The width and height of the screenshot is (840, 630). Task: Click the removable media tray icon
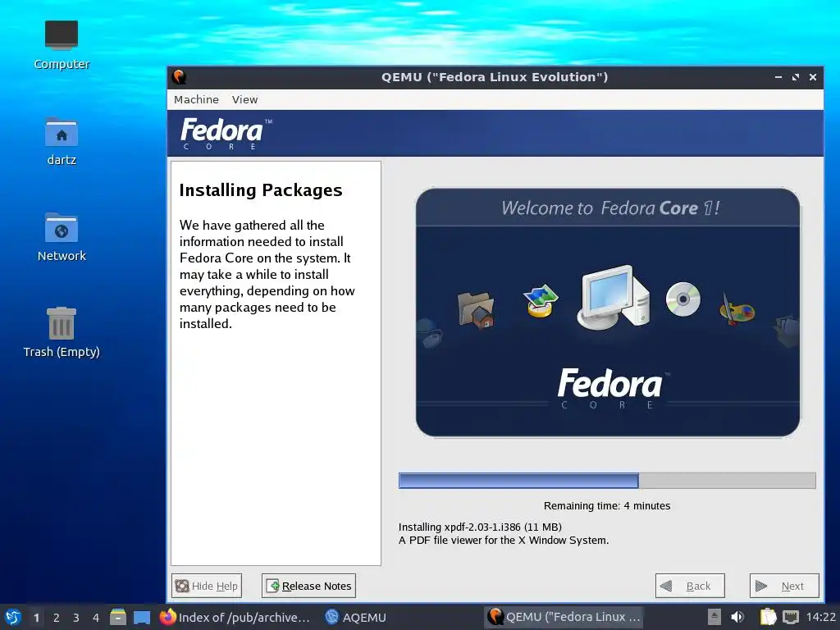click(x=714, y=617)
